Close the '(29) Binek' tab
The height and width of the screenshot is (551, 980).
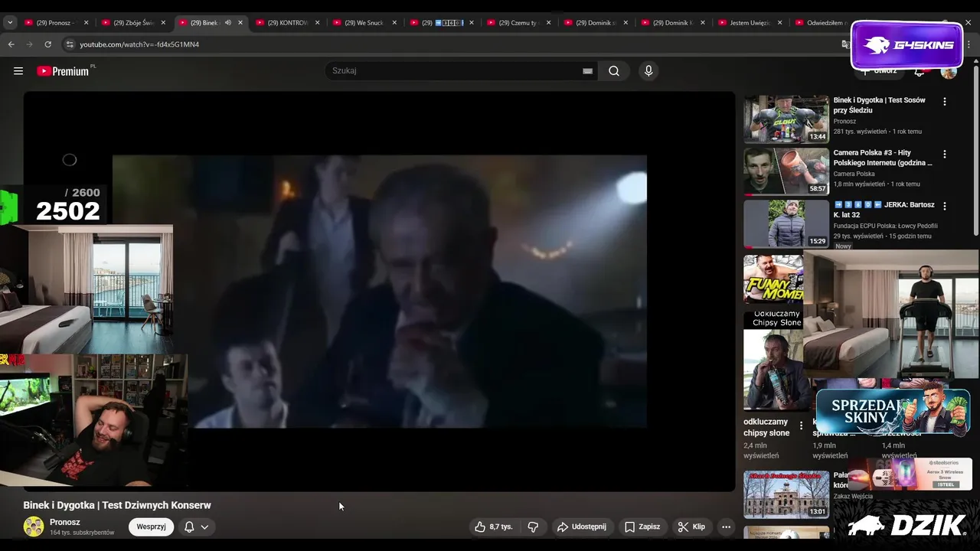coord(240,23)
